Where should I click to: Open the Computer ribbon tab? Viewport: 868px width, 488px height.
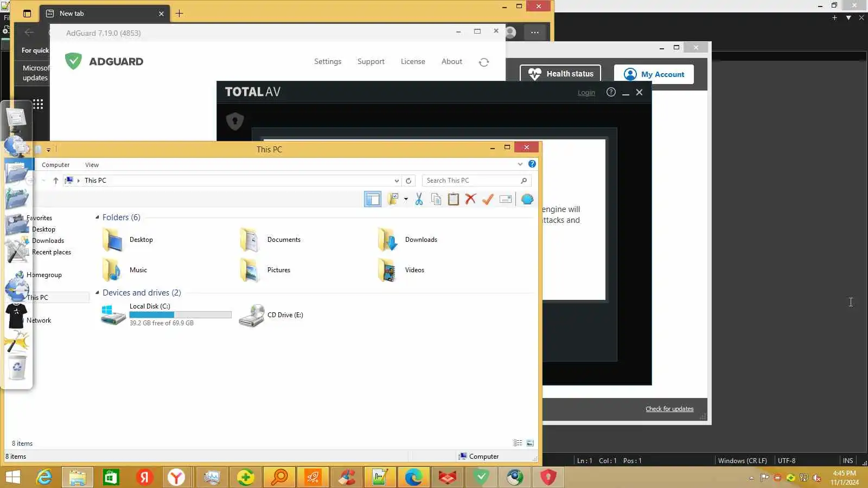(56, 165)
